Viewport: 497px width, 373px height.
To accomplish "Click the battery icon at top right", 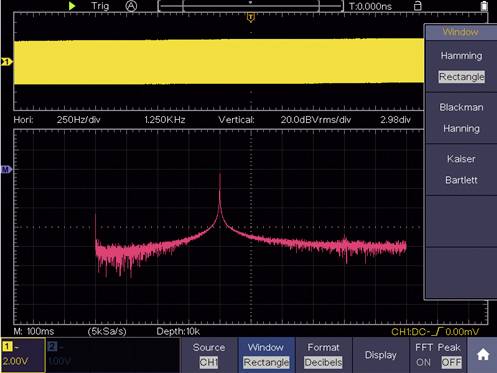I will coord(484,6).
